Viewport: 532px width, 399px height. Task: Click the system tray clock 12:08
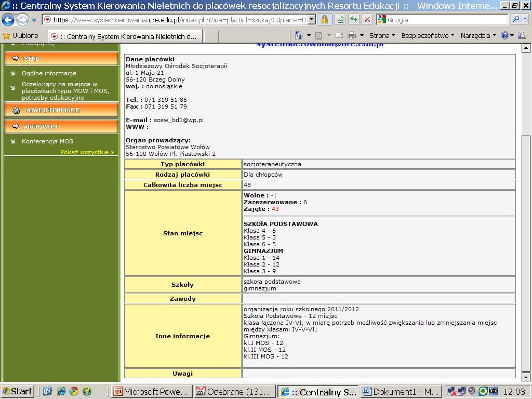point(514,392)
